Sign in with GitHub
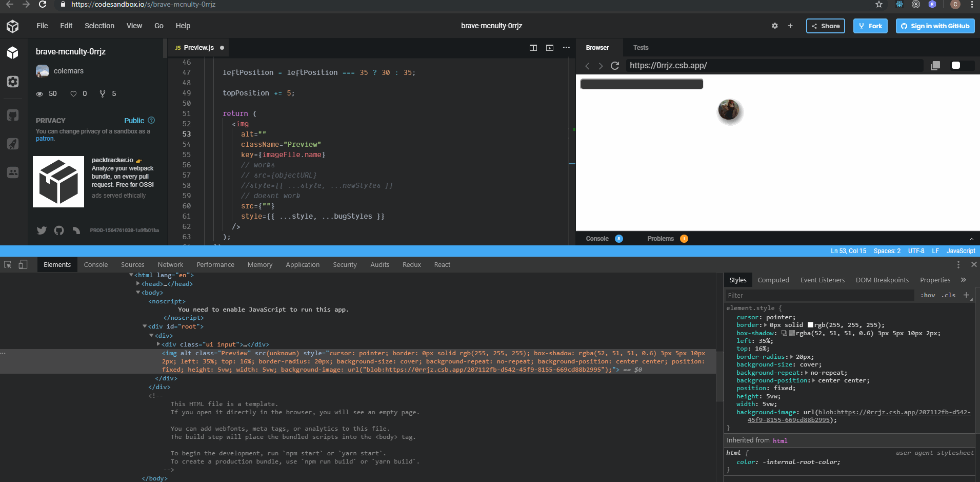 [935, 26]
